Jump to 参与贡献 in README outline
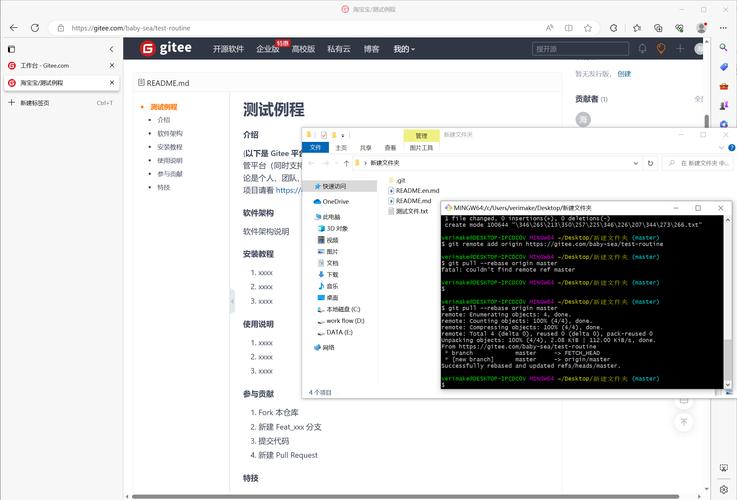 pyautogui.click(x=170, y=174)
